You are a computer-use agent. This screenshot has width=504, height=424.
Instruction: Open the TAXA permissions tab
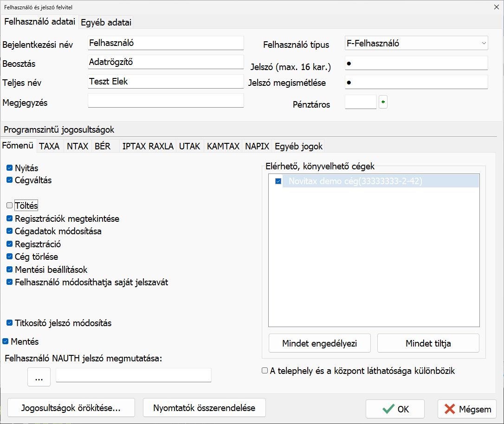49,146
